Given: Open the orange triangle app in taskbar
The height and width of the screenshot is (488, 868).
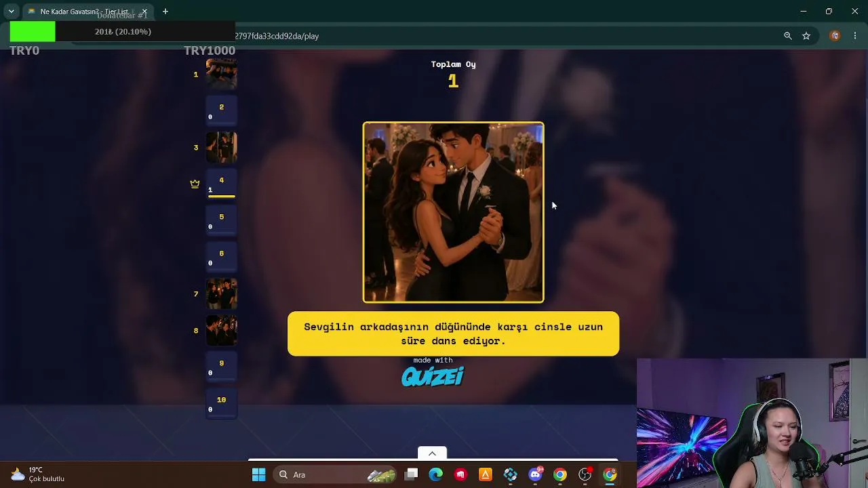Looking at the screenshot, I should 486,475.
